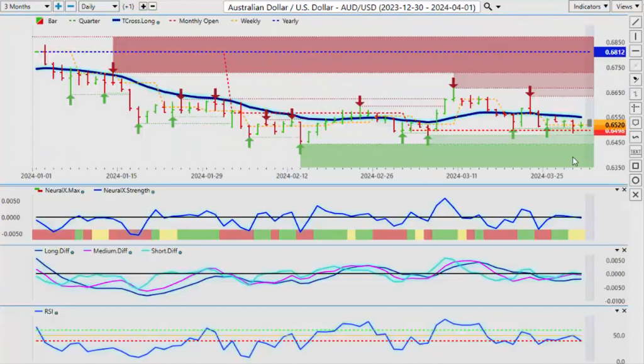Click the delete drawings X tool
The height and width of the screenshot is (364, 644).
tap(635, 194)
